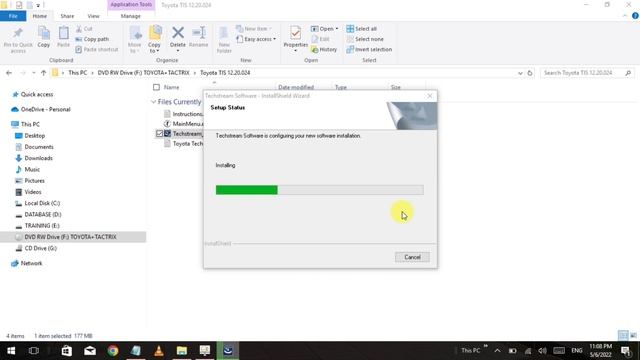The height and width of the screenshot is (360, 640).
Task: Select the MainMenu file row
Action: [x=183, y=124]
